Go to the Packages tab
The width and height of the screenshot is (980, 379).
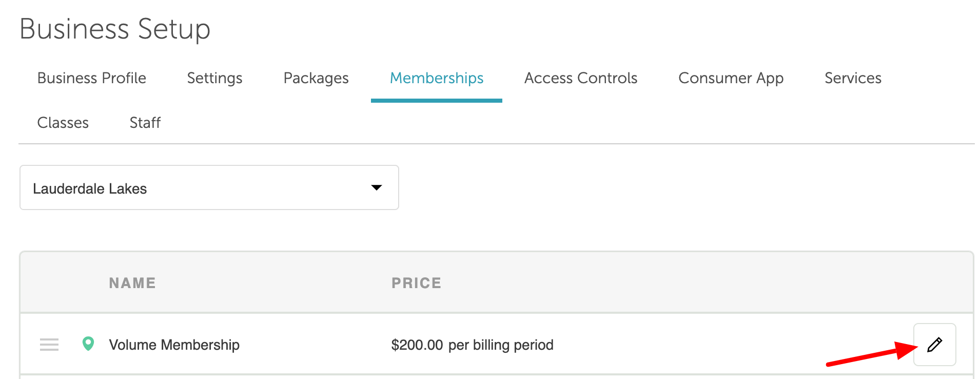(316, 78)
